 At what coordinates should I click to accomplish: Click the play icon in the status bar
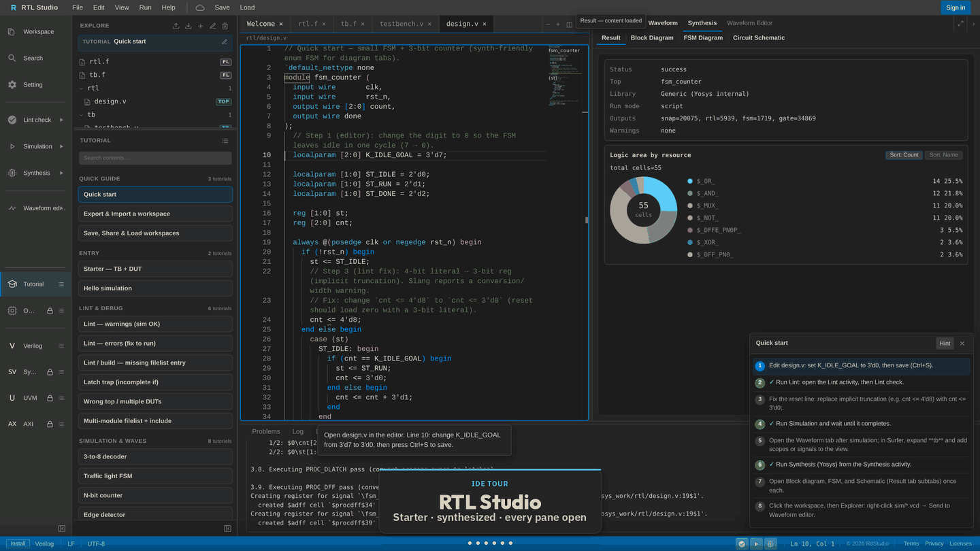[x=756, y=544]
